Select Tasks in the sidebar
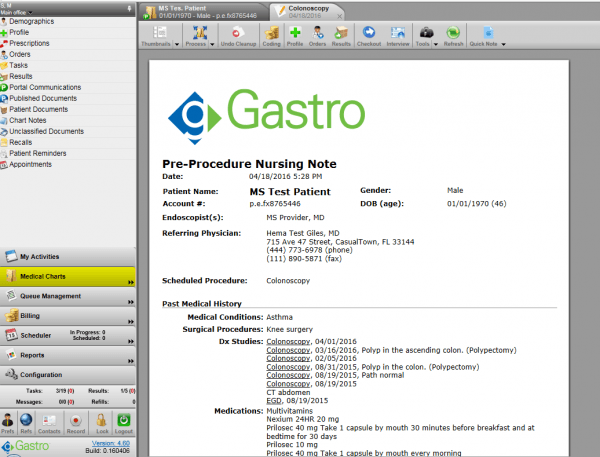This screenshot has width=600, height=457. (x=18, y=65)
